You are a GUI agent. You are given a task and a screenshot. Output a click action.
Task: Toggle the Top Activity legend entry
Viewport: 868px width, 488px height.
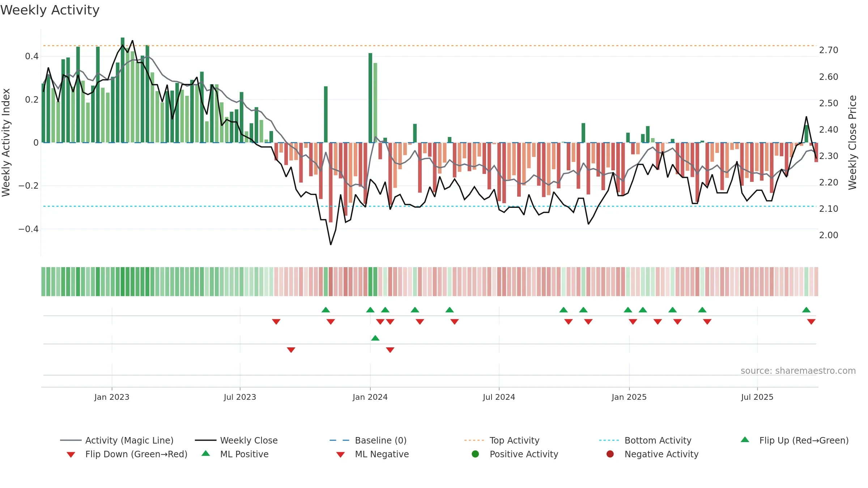point(502,440)
